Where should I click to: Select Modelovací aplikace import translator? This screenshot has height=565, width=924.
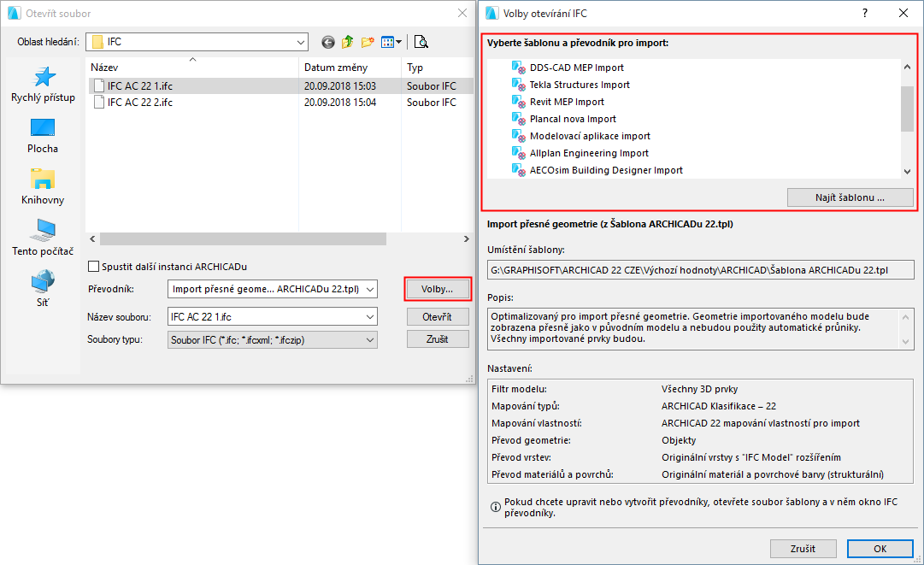590,136
